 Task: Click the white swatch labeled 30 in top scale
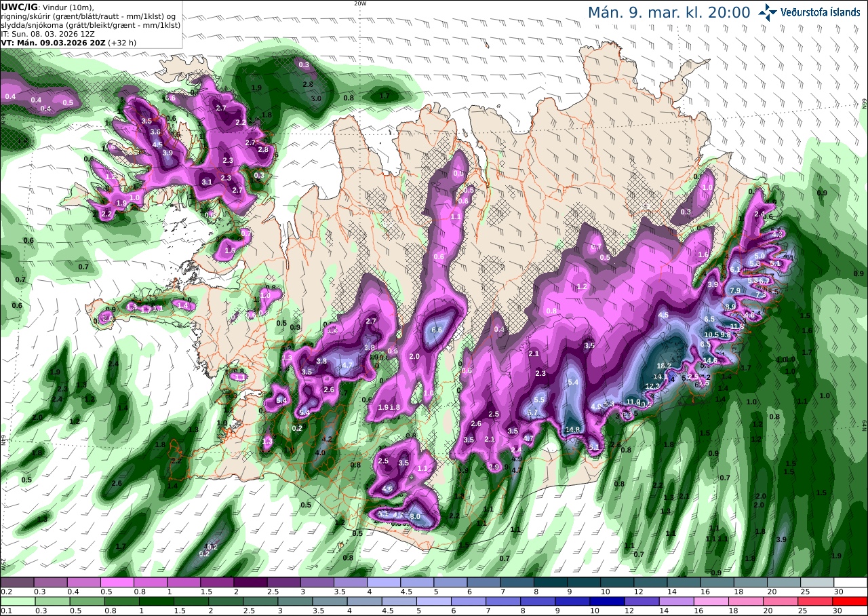pyautogui.click(x=850, y=582)
